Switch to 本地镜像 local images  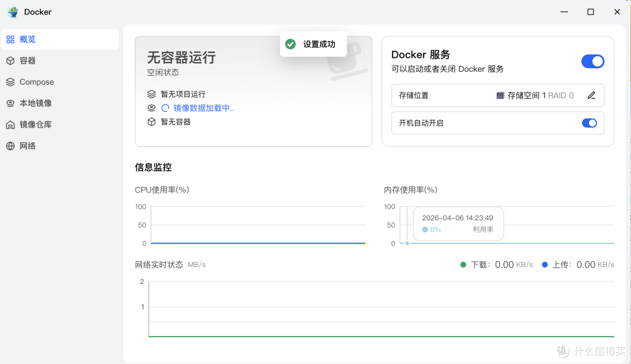(x=60, y=103)
